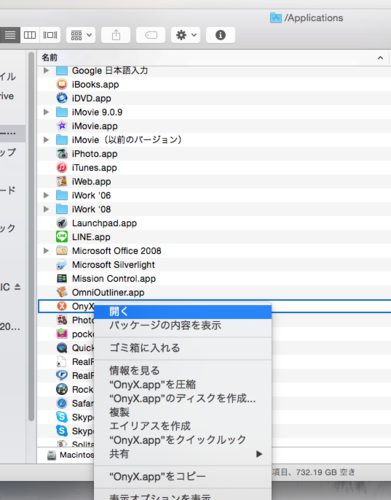The width and height of the screenshot is (391, 500).
Task: Choose "OnyX.app"のディスクを作成... menu item
Action: click(x=183, y=398)
